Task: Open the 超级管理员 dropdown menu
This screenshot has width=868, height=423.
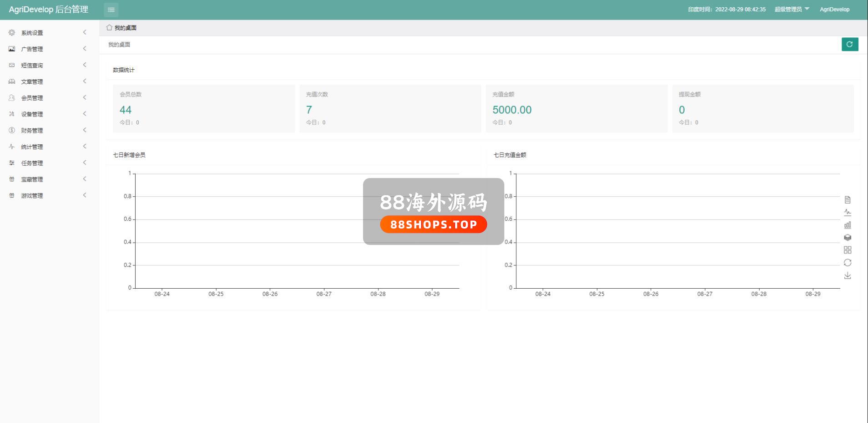Action: pos(792,10)
